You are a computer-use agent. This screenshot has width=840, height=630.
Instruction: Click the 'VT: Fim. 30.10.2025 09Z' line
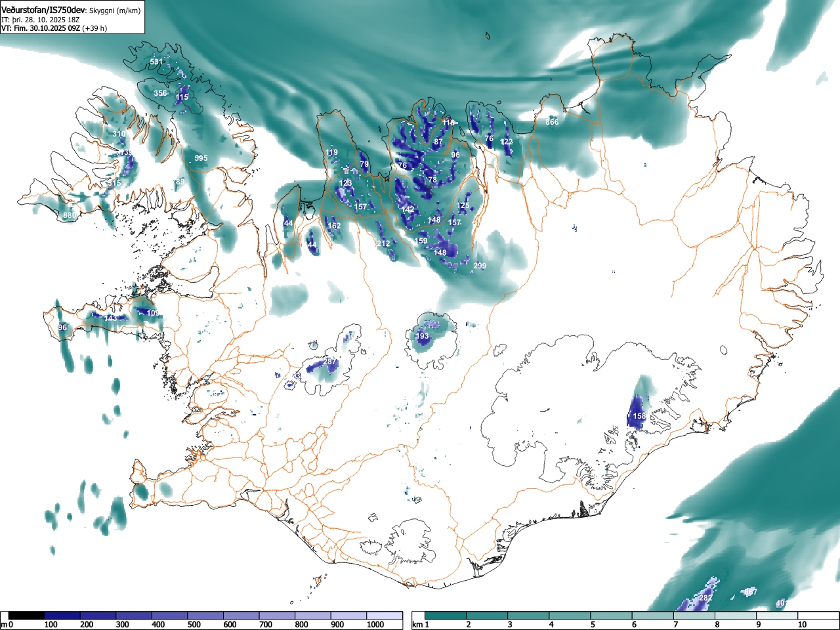[x=40, y=28]
